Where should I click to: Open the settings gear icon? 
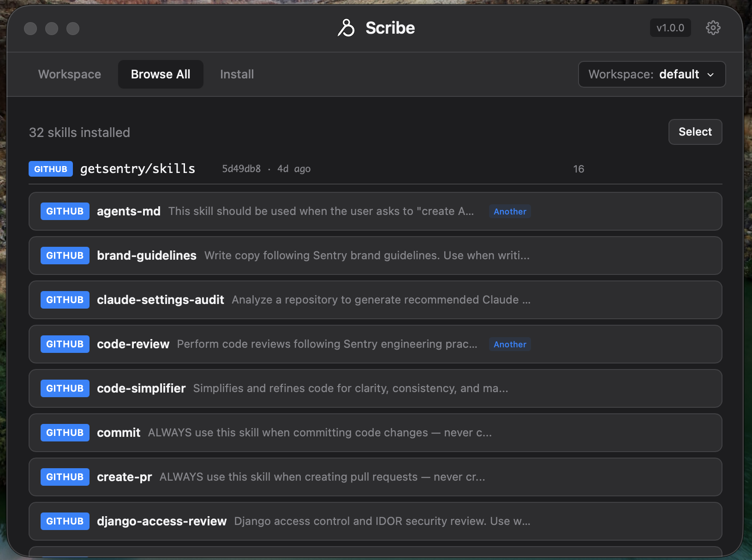[x=713, y=28]
